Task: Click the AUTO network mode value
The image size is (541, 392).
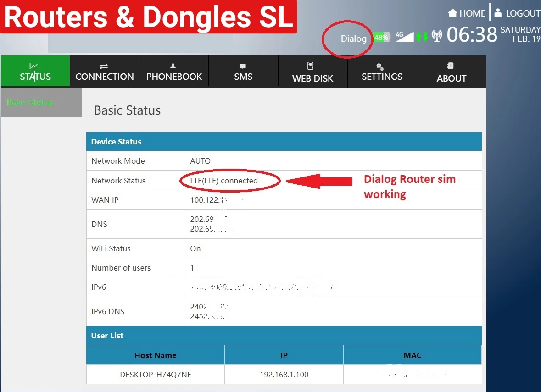Action: (x=200, y=161)
